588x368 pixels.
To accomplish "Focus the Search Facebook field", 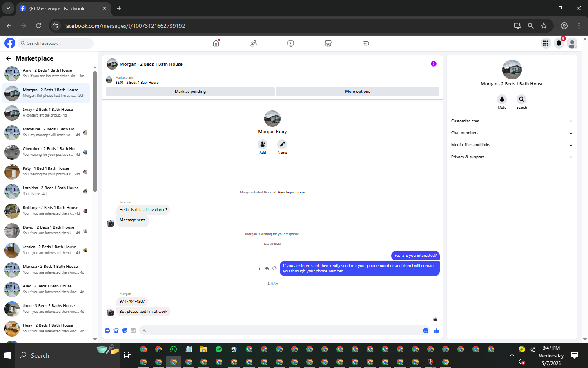I will pos(56,43).
